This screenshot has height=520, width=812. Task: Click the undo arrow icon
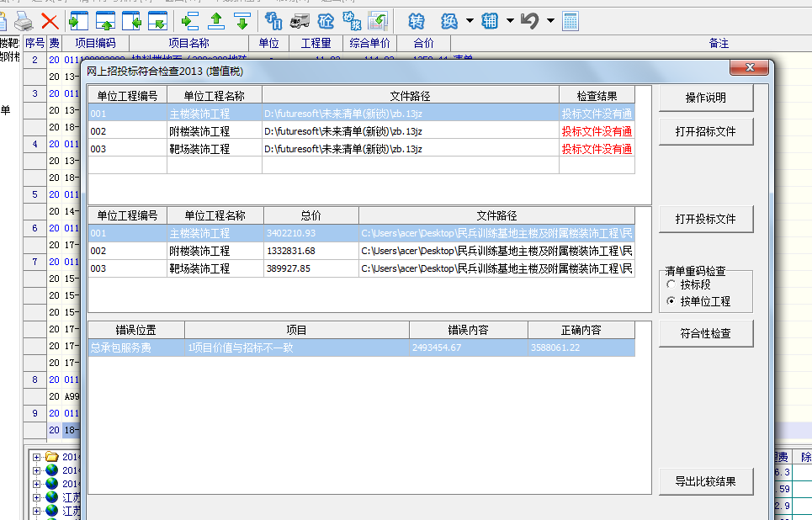(530, 21)
